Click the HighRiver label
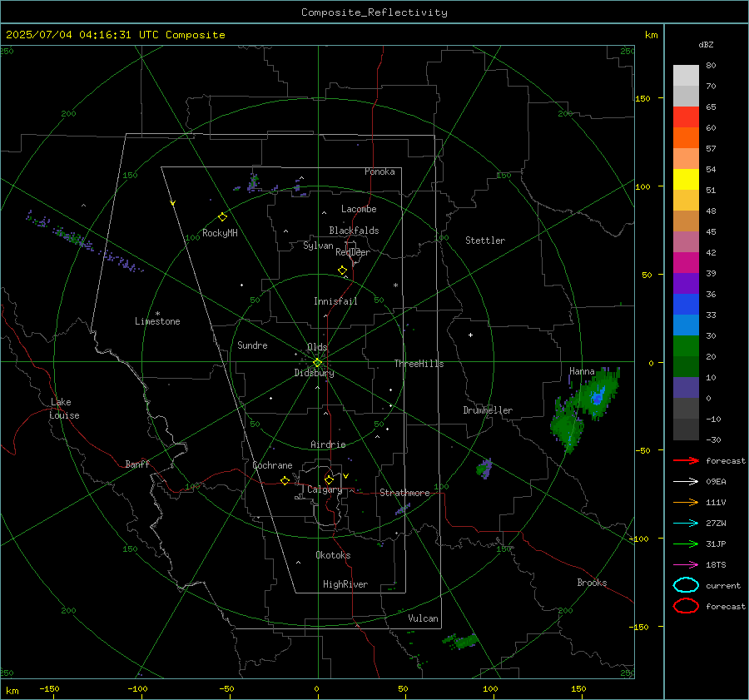This screenshot has width=749, height=700. [345, 584]
